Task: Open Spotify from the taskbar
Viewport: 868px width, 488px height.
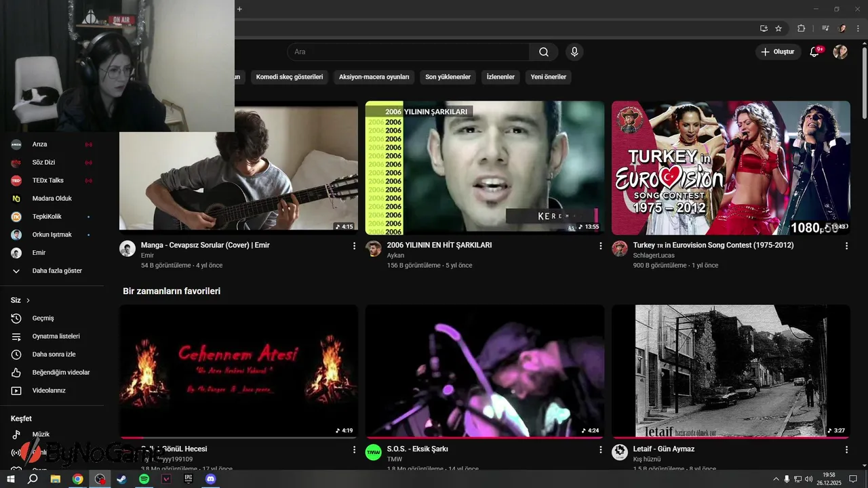Action: coord(144,479)
